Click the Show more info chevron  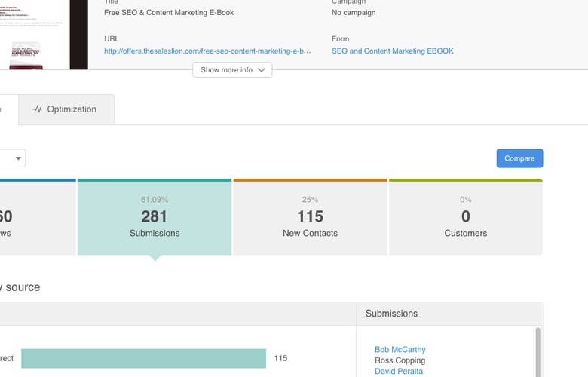pyautogui.click(x=262, y=70)
